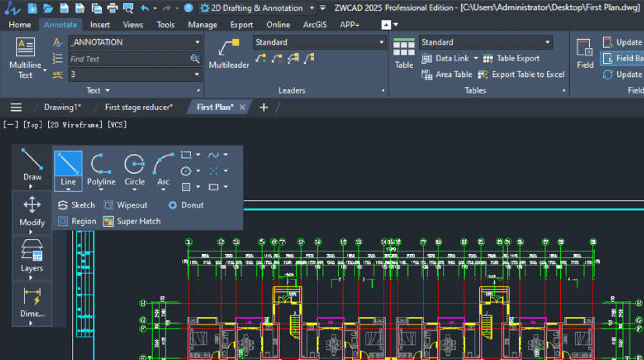Click the Wipeout tool
The image size is (644, 360).
tap(125, 205)
